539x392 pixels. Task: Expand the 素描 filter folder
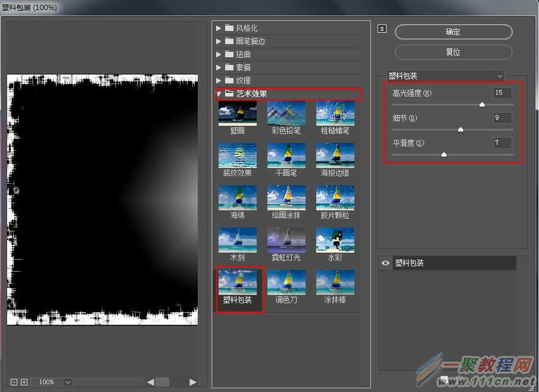219,67
